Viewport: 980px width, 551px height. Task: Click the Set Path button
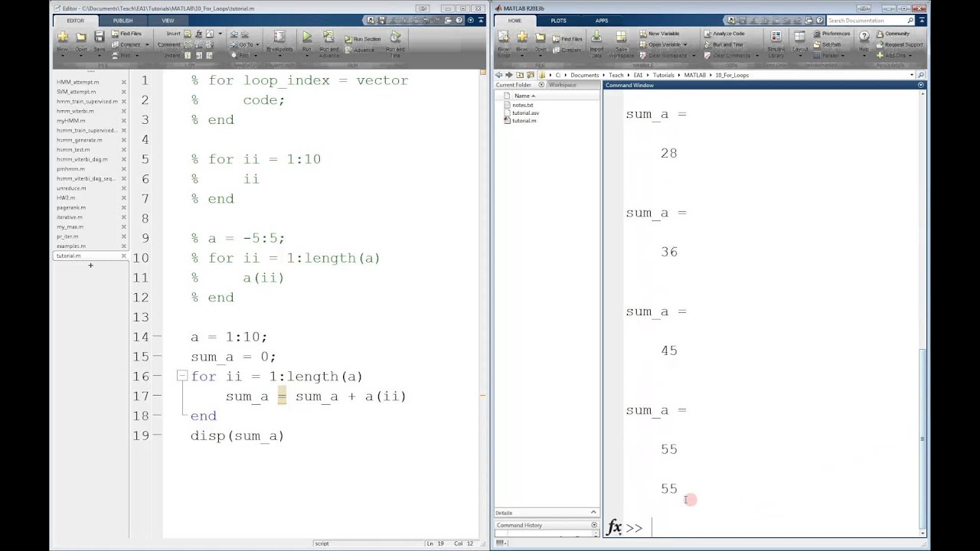pyautogui.click(x=827, y=44)
